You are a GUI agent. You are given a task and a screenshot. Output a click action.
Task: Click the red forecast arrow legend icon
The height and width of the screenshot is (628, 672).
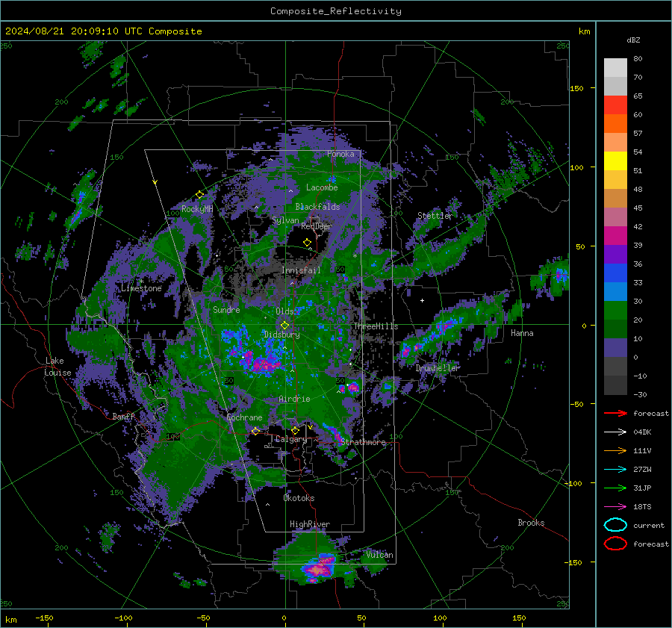coord(615,414)
